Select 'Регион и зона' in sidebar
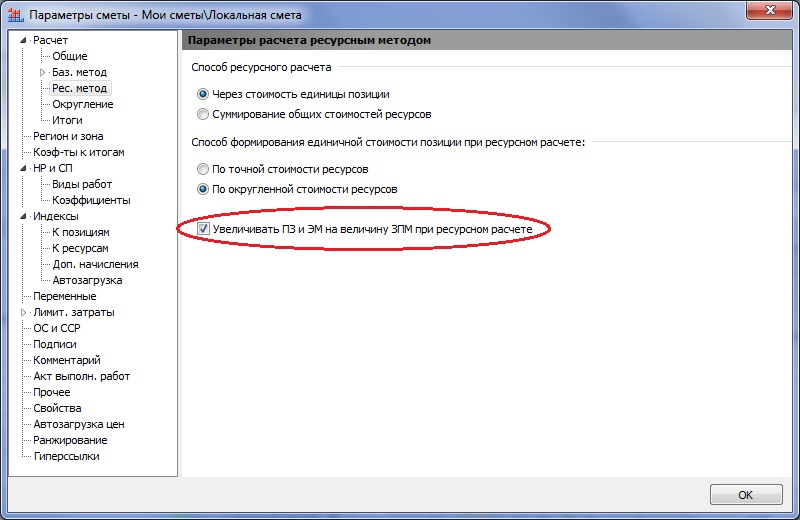The image size is (800, 520). (68, 136)
